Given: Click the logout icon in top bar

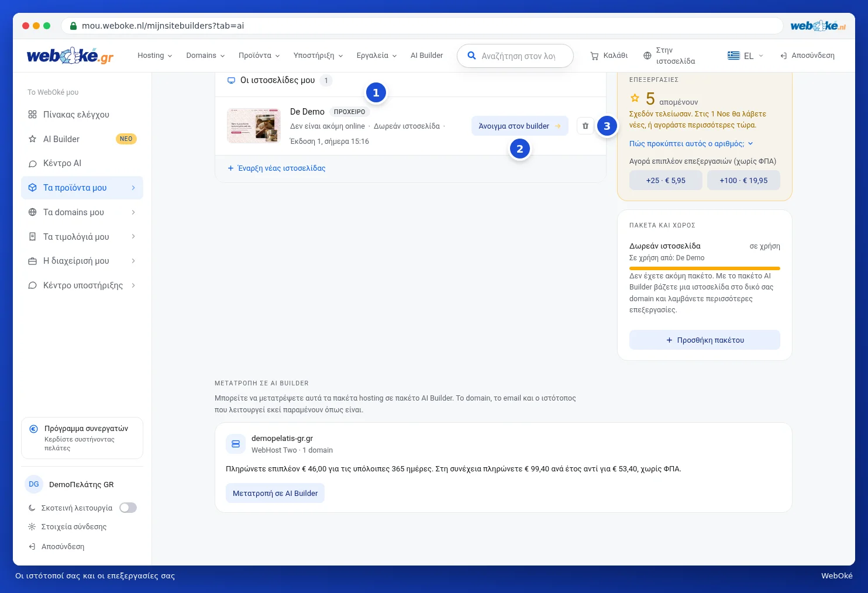Looking at the screenshot, I should click(783, 56).
